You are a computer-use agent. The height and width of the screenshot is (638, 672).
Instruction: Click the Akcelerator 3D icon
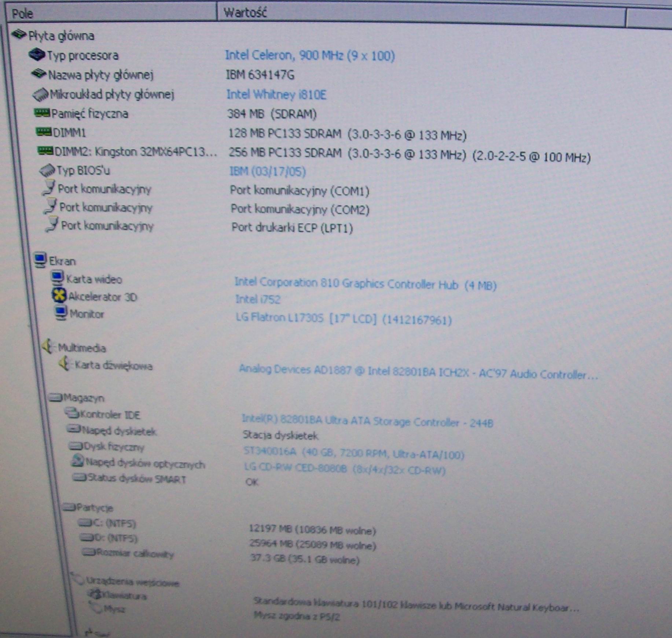click(x=59, y=295)
